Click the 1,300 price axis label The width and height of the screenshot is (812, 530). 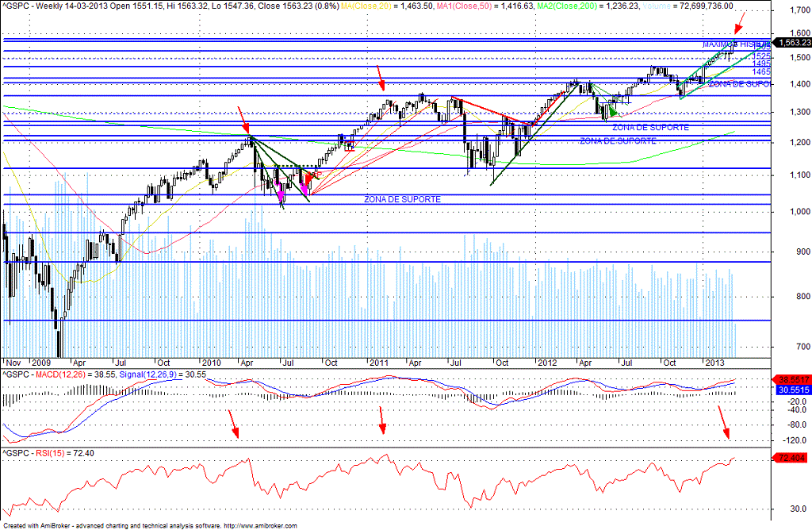pyautogui.click(x=800, y=112)
